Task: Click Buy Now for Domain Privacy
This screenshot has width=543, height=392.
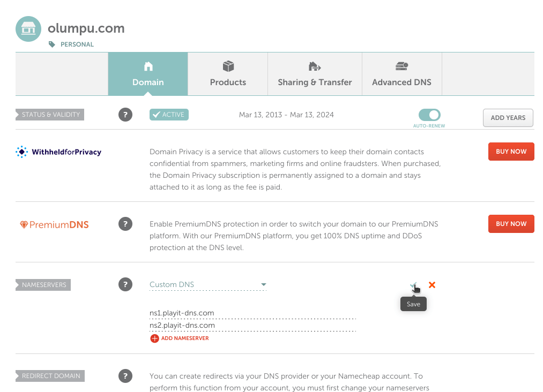Action: 511,152
